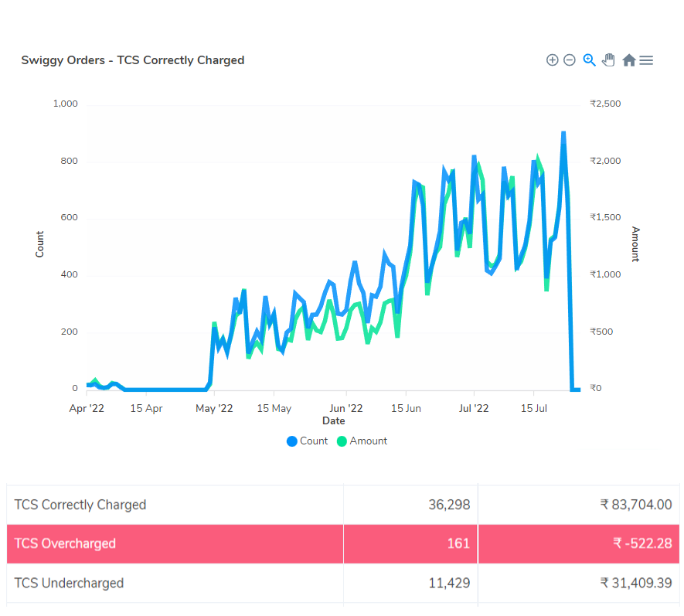Viewport: 684px width, 616px height.
Task: Toggle the Amount series in legend
Action: (362, 441)
